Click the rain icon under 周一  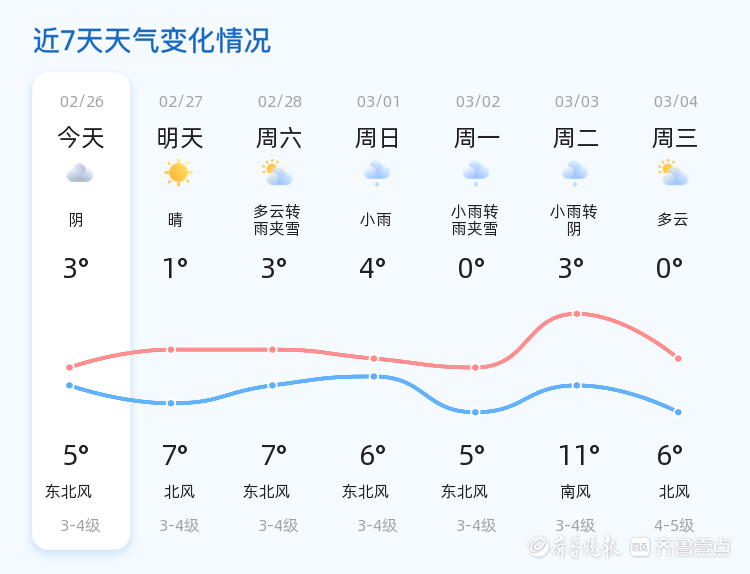coord(475,173)
